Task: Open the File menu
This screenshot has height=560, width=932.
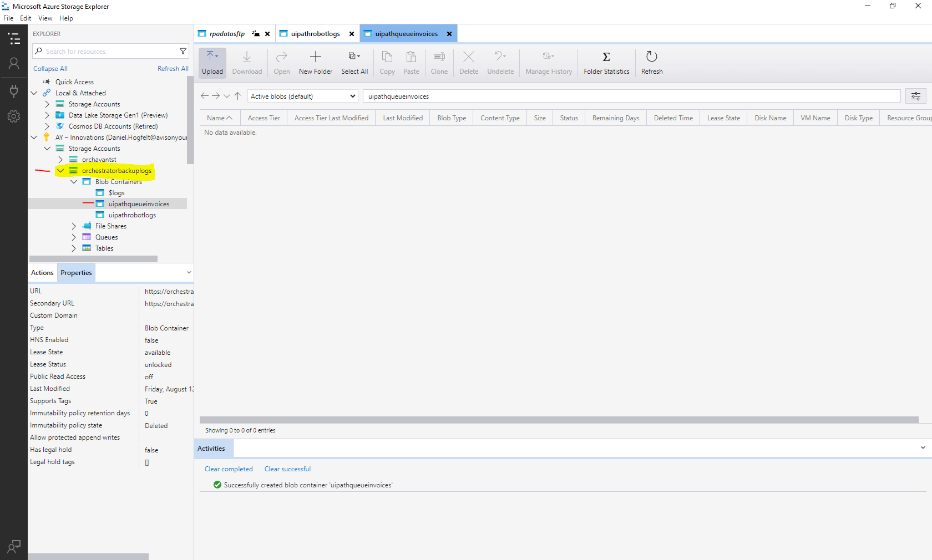Action: pos(8,18)
